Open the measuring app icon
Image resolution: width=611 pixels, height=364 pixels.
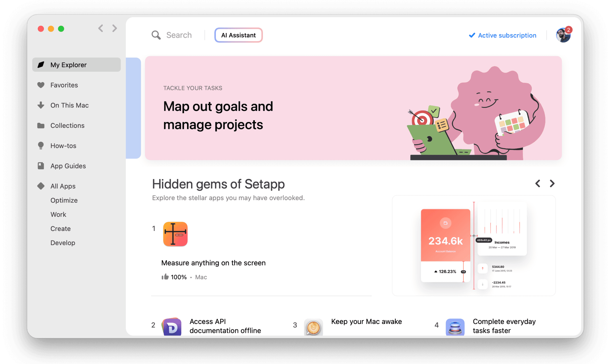coord(175,234)
